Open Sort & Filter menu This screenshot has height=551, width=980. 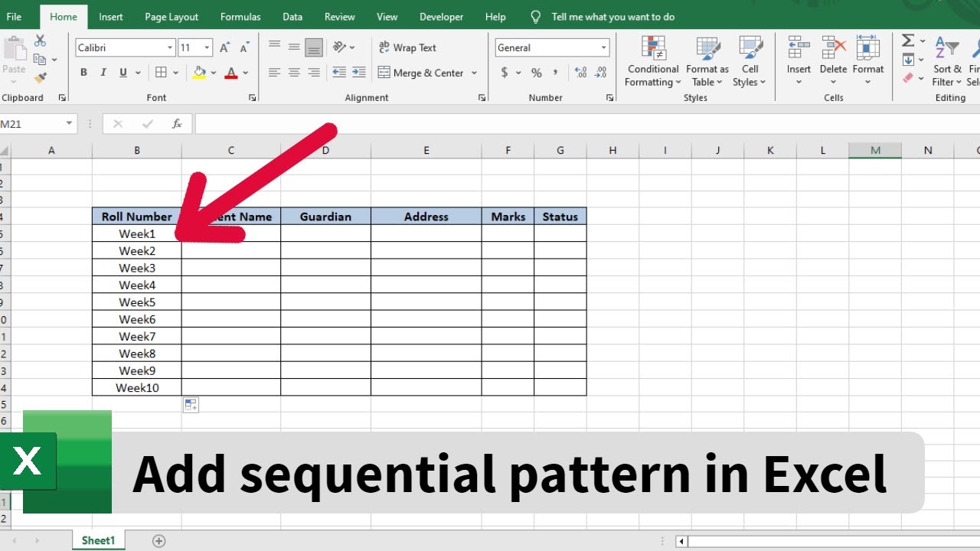pos(947,61)
